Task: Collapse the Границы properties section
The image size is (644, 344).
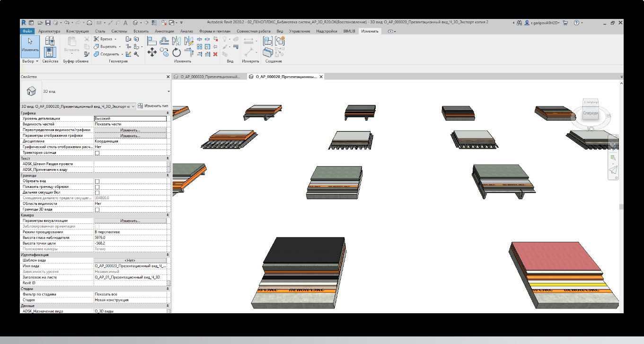Action: point(168,176)
